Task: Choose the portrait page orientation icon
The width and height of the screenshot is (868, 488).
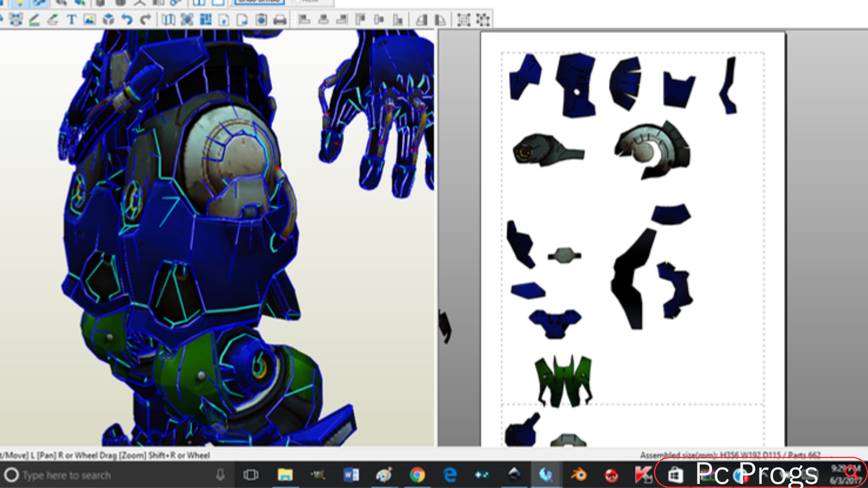Action: point(224,20)
